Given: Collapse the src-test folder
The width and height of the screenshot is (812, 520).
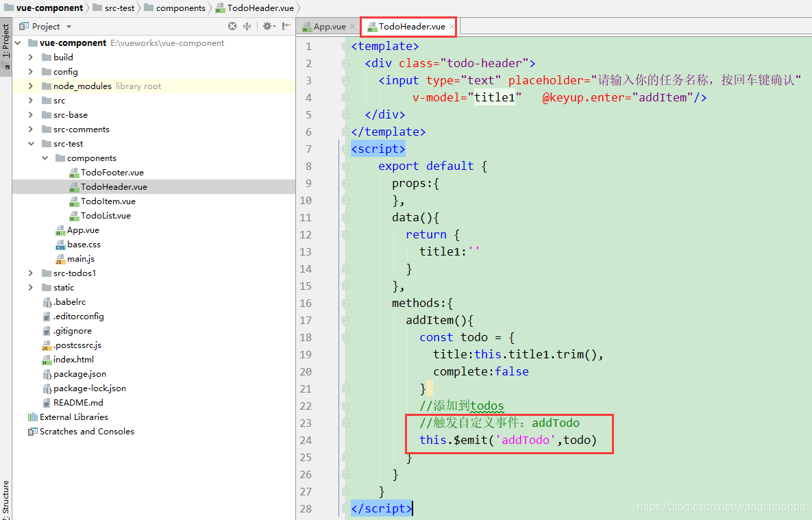Looking at the screenshot, I should coord(31,143).
